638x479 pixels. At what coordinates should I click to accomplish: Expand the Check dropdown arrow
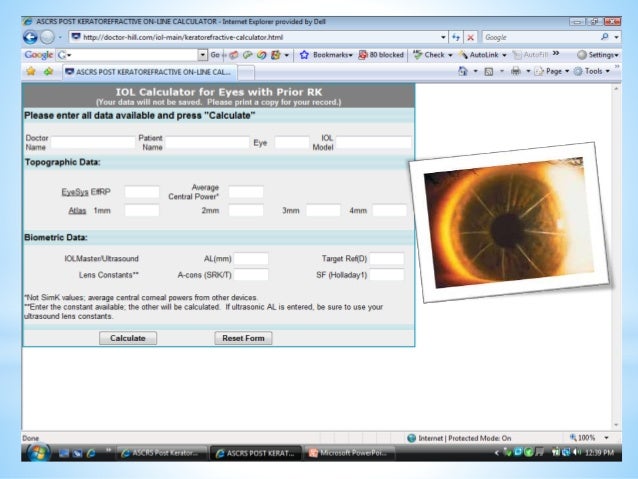[x=450, y=55]
